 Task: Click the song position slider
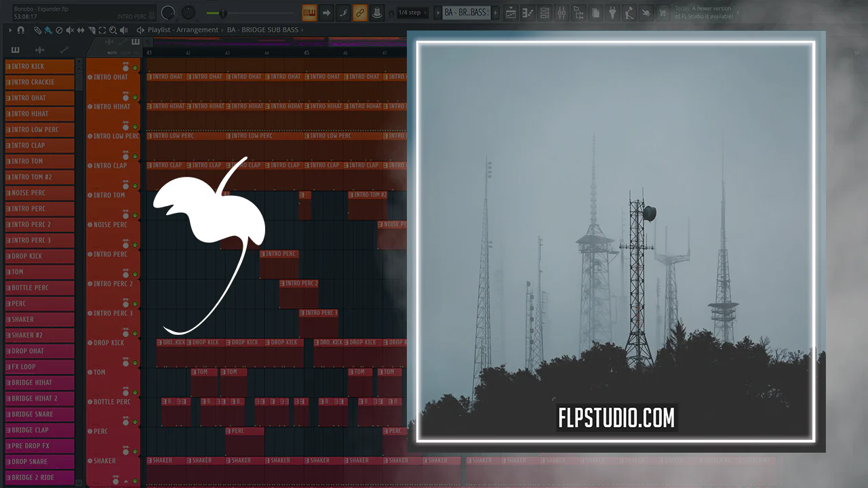250,13
